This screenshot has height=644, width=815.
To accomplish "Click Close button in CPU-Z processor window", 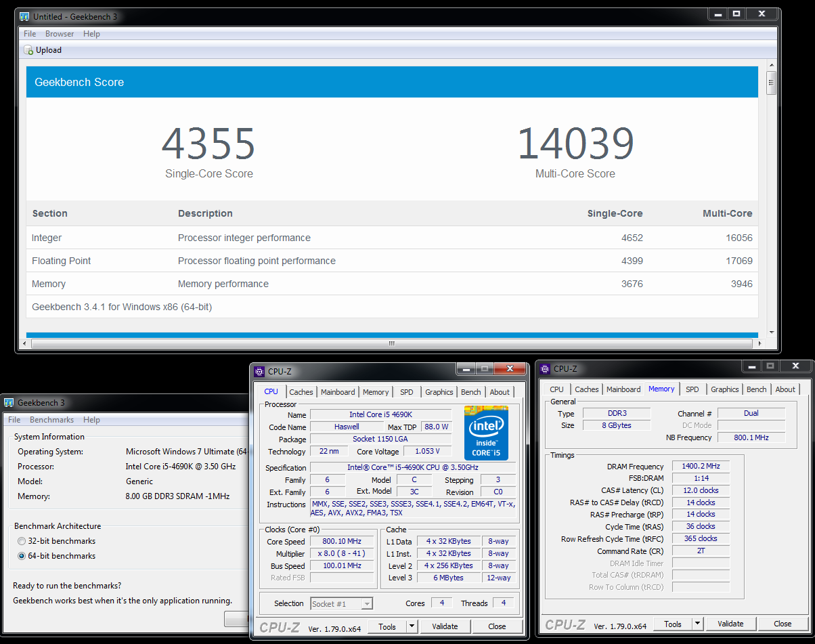I will [497, 626].
